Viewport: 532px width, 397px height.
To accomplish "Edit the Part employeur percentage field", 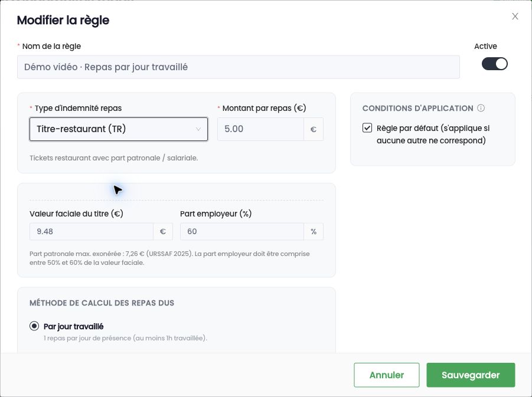I will coord(241,232).
